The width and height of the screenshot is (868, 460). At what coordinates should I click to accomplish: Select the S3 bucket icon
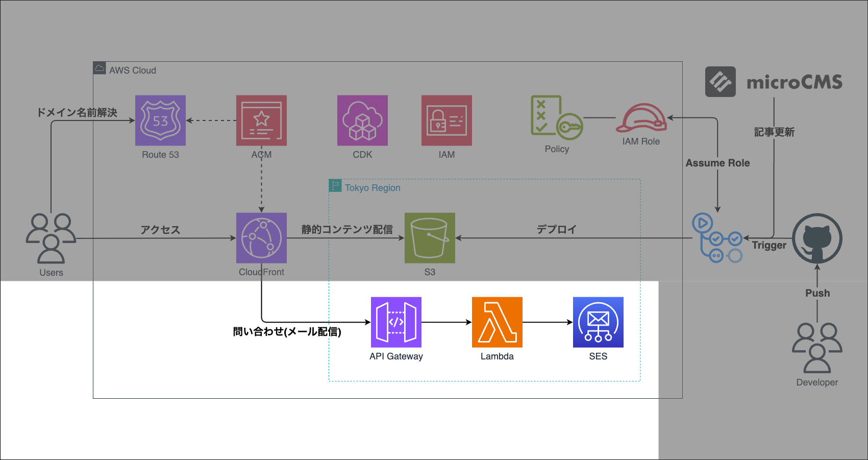point(430,238)
